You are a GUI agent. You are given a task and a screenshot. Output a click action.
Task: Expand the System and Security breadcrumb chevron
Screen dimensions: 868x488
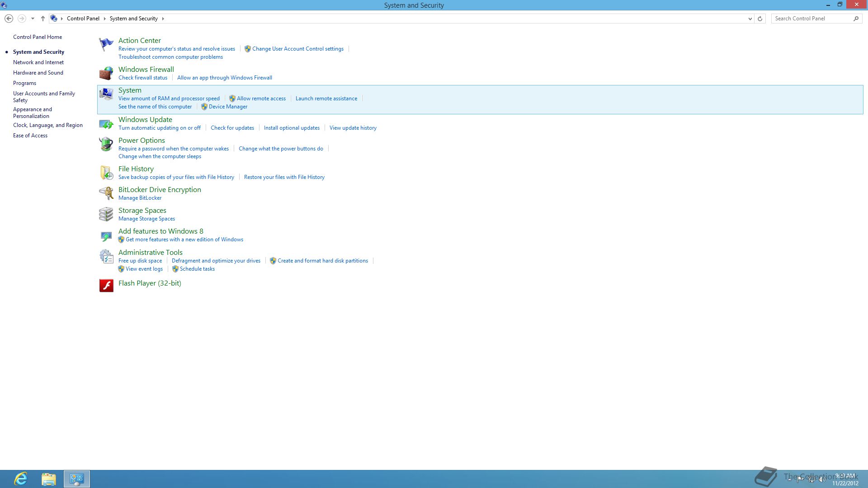(x=163, y=19)
